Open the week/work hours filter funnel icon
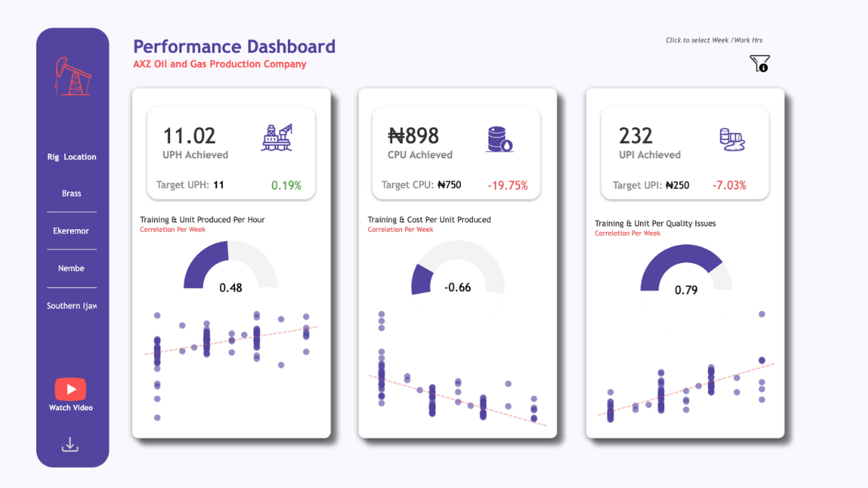Viewport: 868px width, 488px height. [759, 64]
